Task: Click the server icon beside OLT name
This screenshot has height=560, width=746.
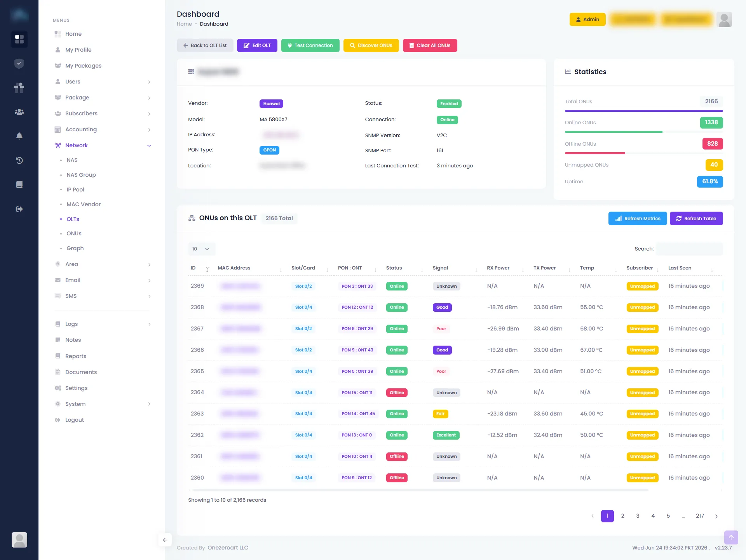Action: (x=191, y=72)
